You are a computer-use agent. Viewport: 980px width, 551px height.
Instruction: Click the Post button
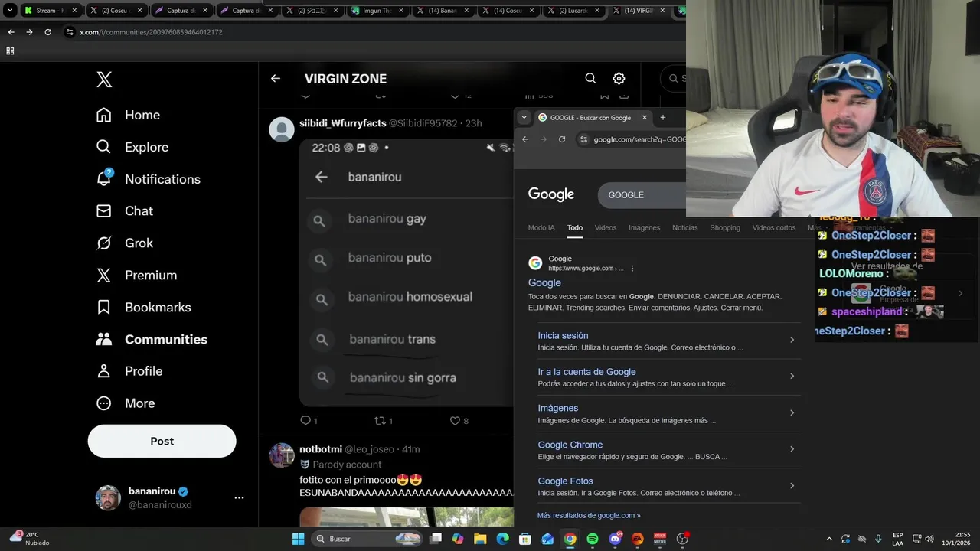tap(162, 441)
